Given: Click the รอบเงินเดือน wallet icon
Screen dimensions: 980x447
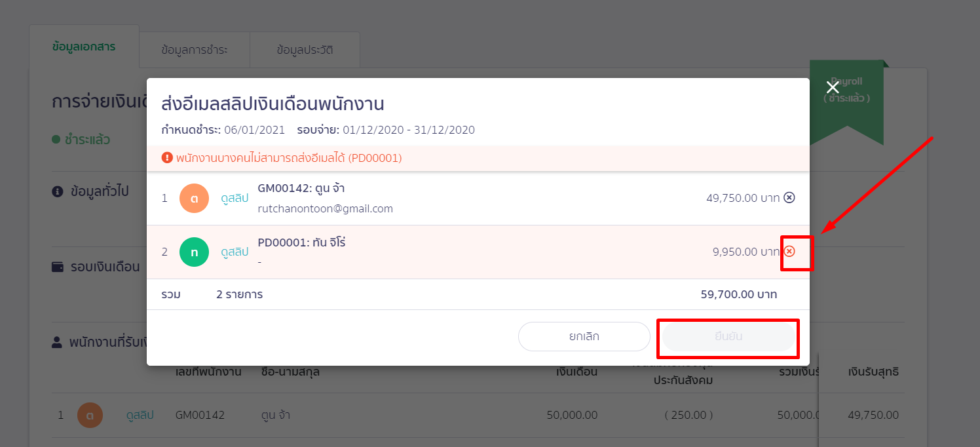Looking at the screenshot, I should [x=58, y=267].
